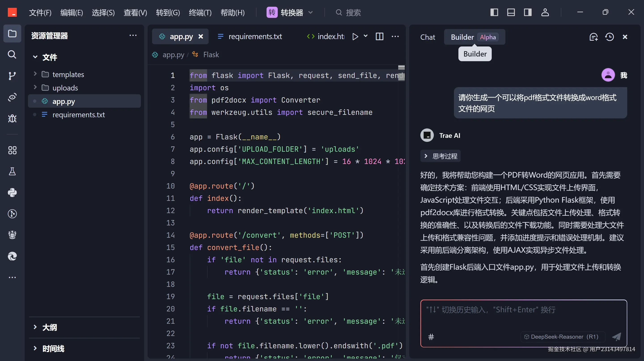Image resolution: width=644 pixels, height=361 pixels.
Task: Run the Python file with play button
Action: pyautogui.click(x=355, y=36)
